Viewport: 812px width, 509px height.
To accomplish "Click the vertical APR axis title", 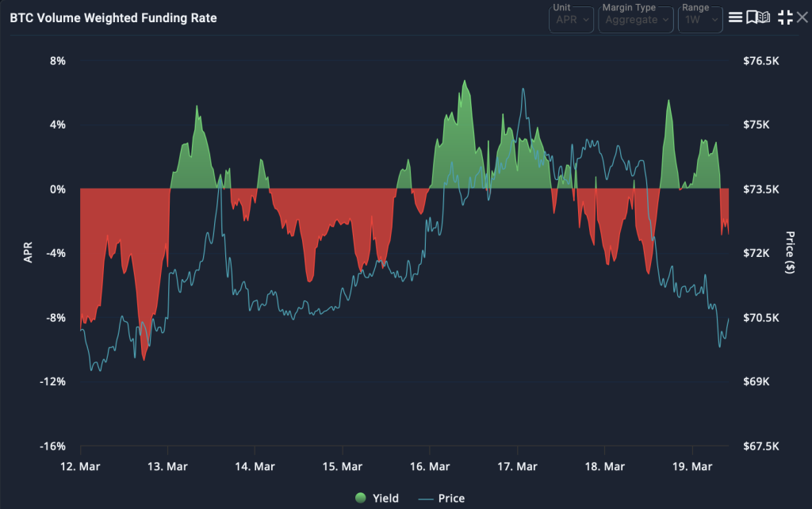I will point(29,254).
